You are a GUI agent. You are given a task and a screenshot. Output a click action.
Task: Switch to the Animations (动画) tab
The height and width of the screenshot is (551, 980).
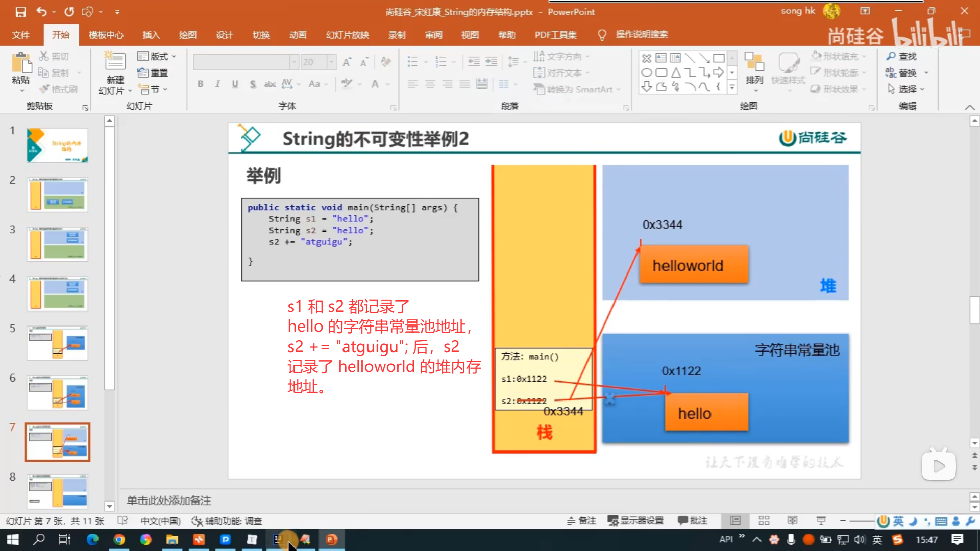(298, 35)
